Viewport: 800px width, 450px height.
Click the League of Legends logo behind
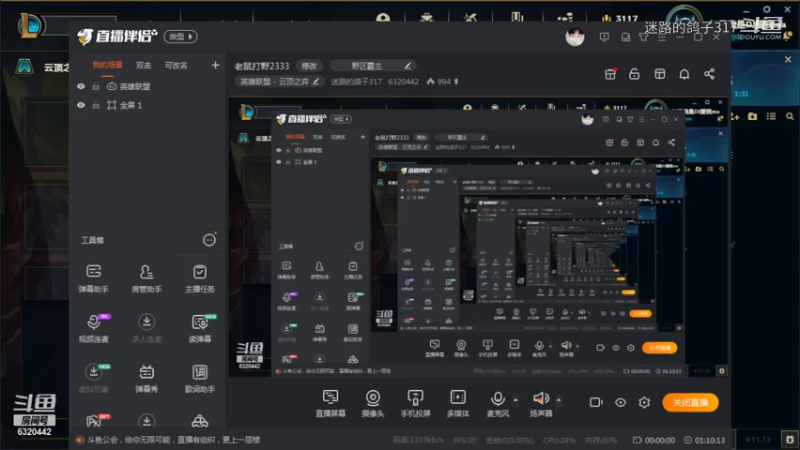point(30,26)
